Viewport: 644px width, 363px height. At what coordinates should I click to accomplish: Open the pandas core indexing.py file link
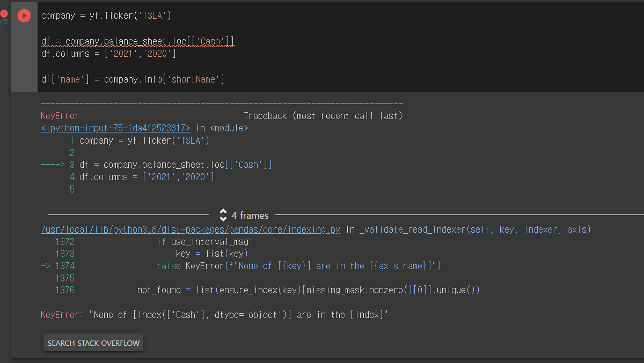coord(191,229)
